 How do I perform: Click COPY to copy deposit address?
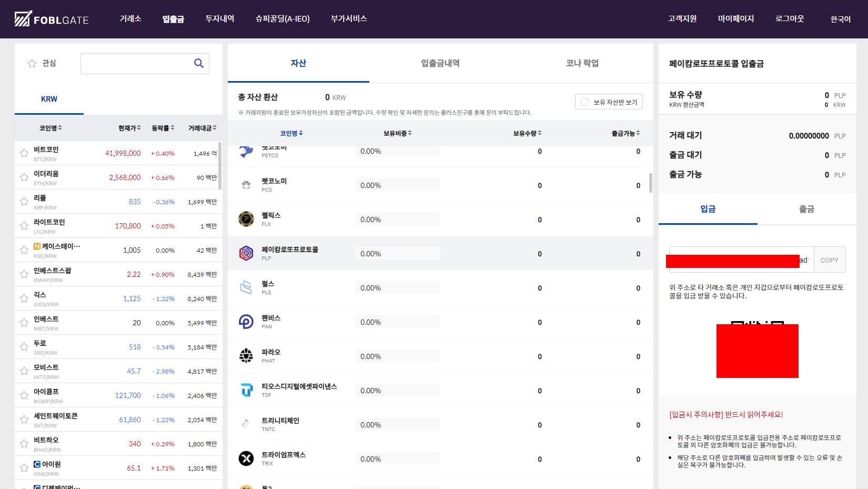pyautogui.click(x=830, y=260)
